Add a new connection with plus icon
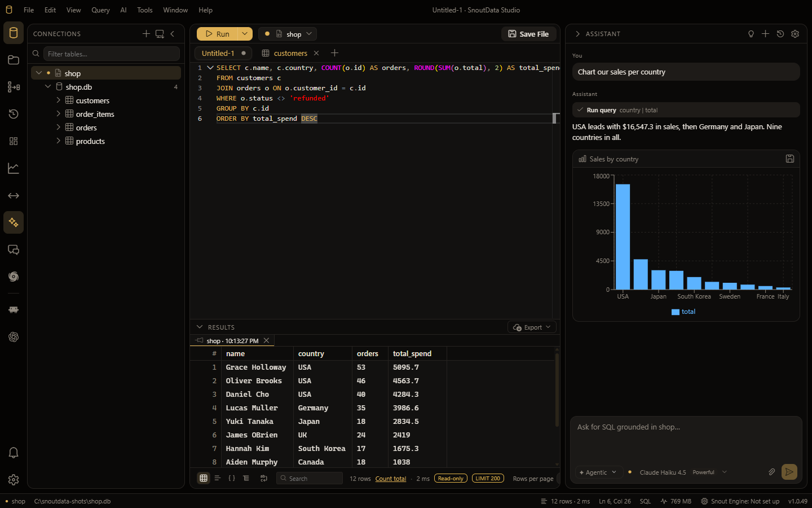This screenshot has height=508, width=812. (x=146, y=34)
